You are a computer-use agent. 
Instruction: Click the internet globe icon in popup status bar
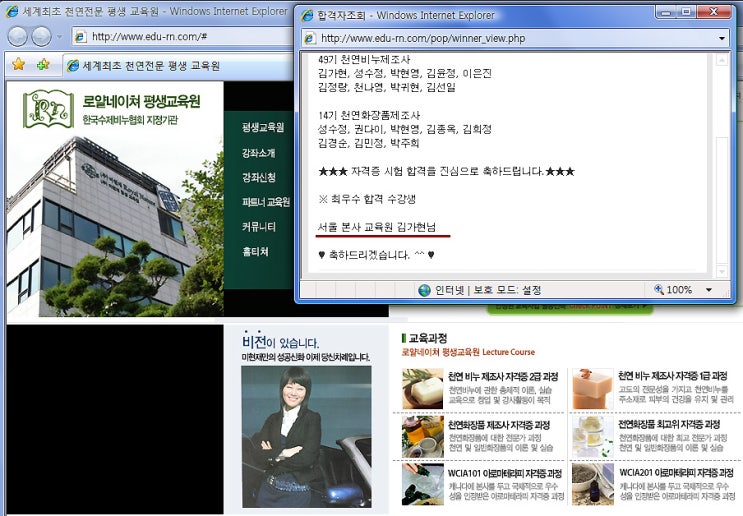click(x=425, y=290)
